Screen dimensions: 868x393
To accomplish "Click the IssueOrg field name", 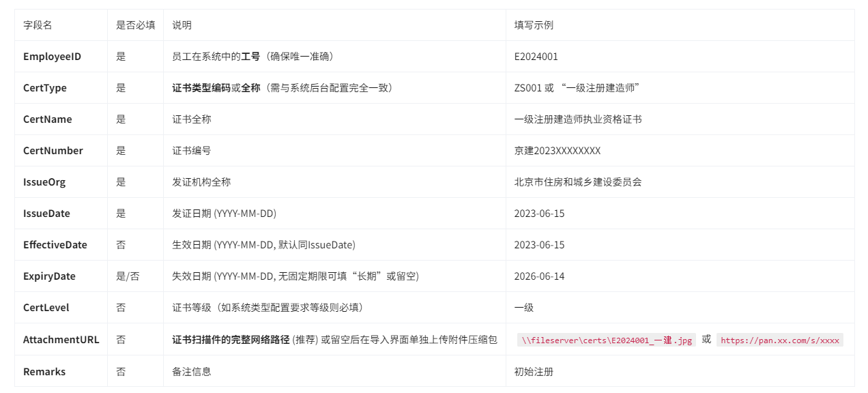I will pos(44,182).
